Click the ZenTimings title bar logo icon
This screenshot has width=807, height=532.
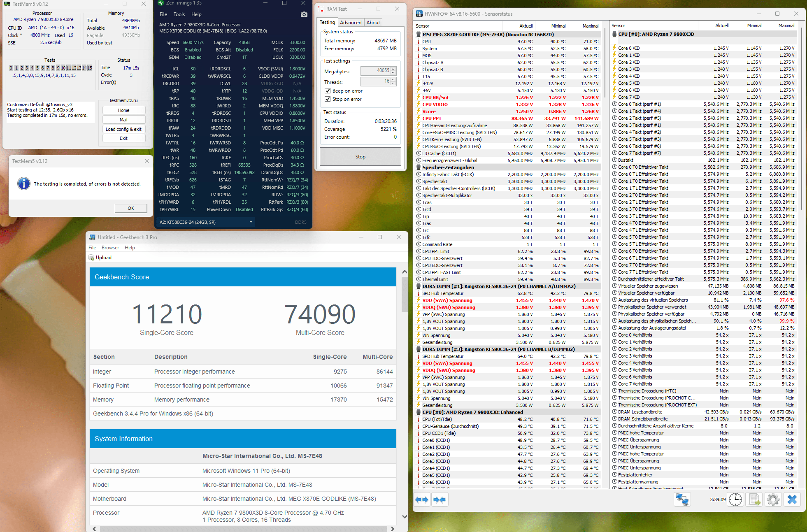[161, 3]
